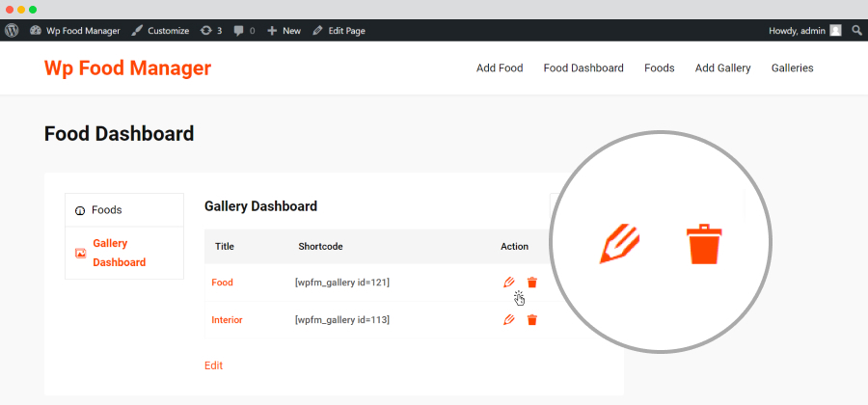Select Gallery Dashboard sidebar tab
This screenshot has width=868, height=405.
click(124, 253)
